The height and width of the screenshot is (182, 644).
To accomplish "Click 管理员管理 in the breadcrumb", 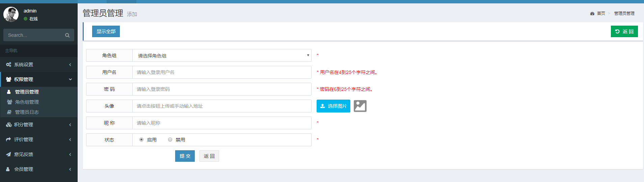I will click(x=624, y=14).
